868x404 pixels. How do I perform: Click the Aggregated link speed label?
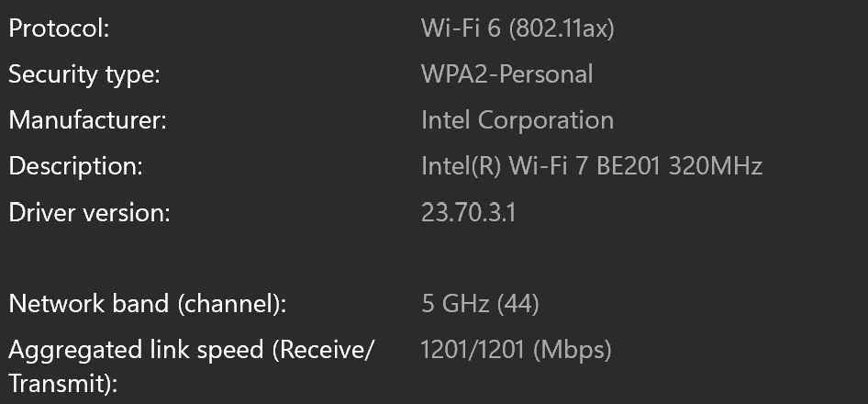[x=191, y=350]
